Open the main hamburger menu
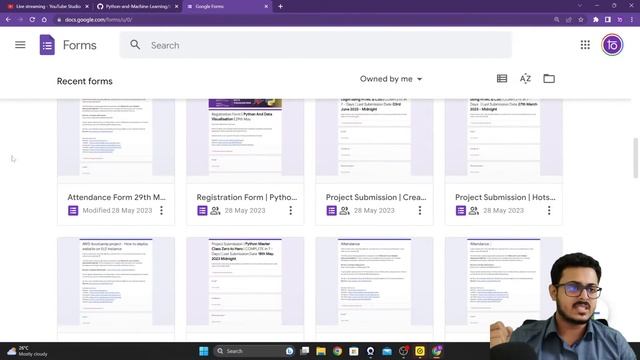Image resolution: width=640 pixels, height=360 pixels. point(20,45)
